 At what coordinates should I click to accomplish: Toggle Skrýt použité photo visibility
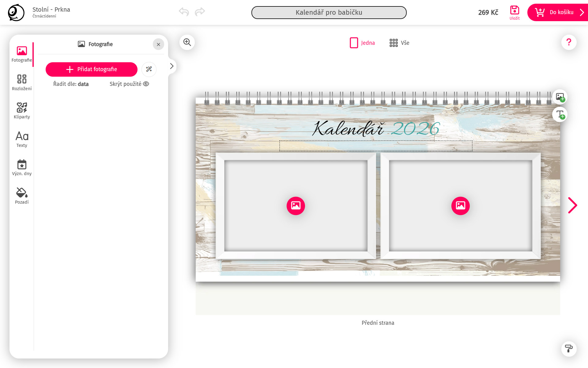[x=129, y=84]
